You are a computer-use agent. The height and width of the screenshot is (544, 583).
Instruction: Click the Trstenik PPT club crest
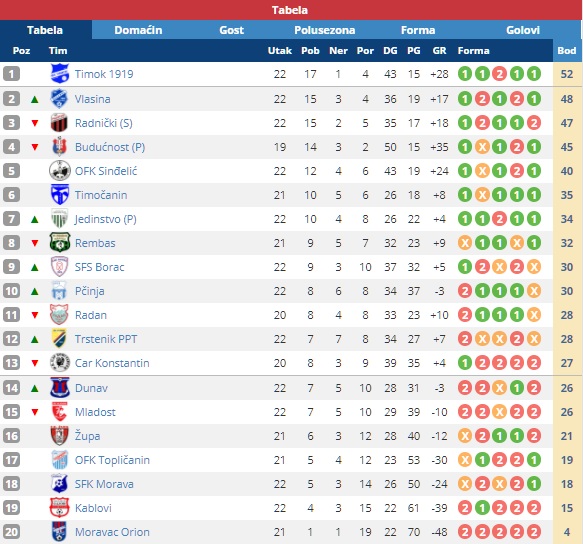pos(59,339)
